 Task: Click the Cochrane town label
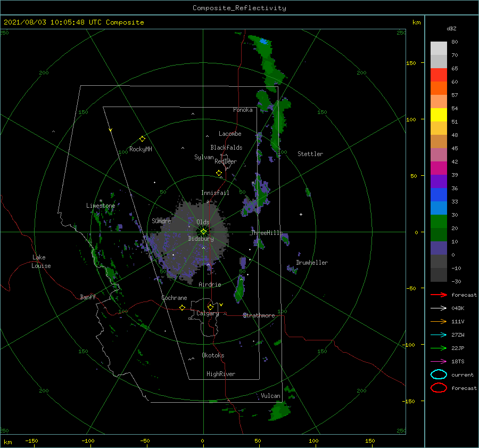pyautogui.click(x=174, y=298)
